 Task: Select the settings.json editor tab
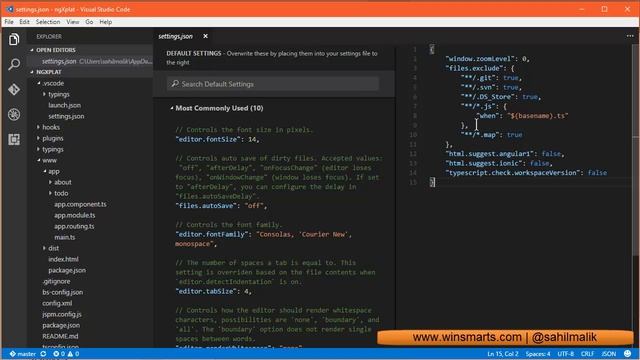(176, 36)
